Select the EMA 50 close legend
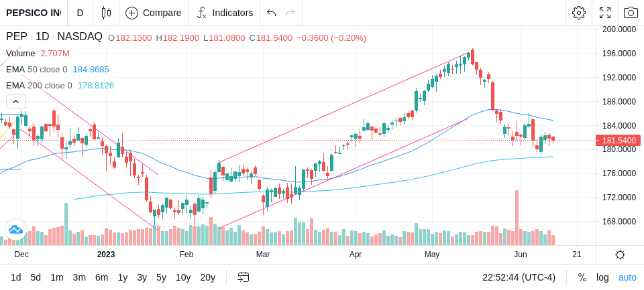The width and height of the screenshot is (644, 290). coord(36,70)
